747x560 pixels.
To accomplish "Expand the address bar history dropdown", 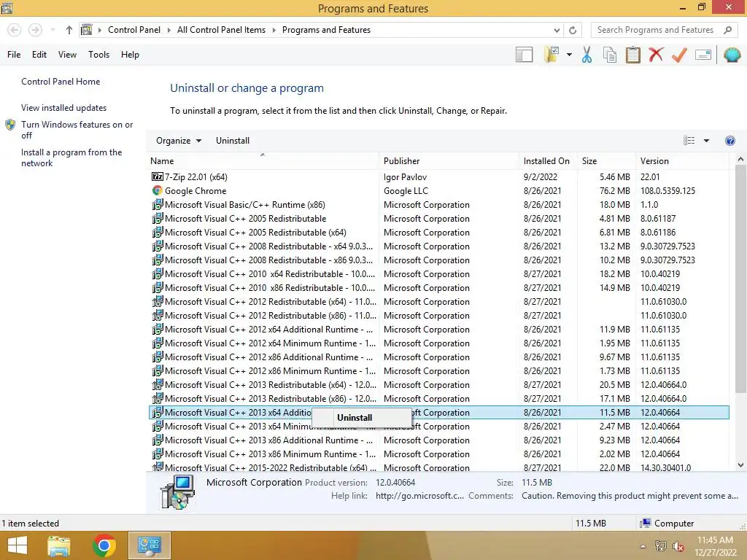I will tap(557, 30).
